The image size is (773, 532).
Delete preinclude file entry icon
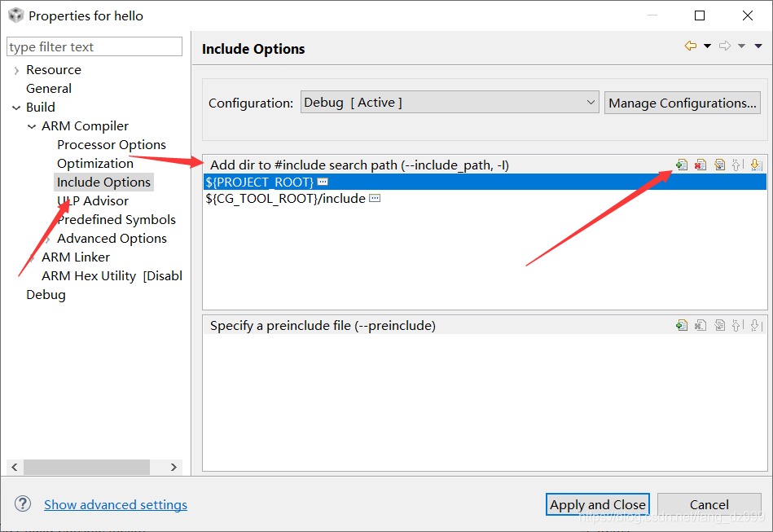[701, 325]
